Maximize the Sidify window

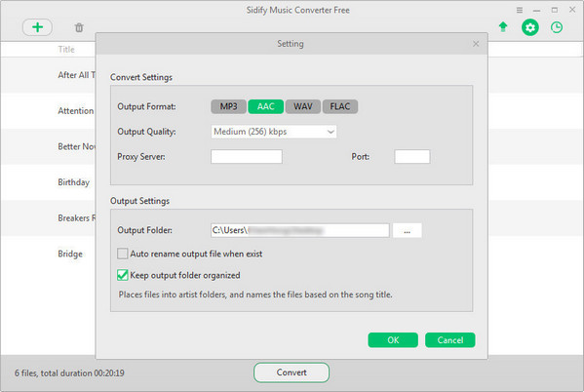(555, 10)
